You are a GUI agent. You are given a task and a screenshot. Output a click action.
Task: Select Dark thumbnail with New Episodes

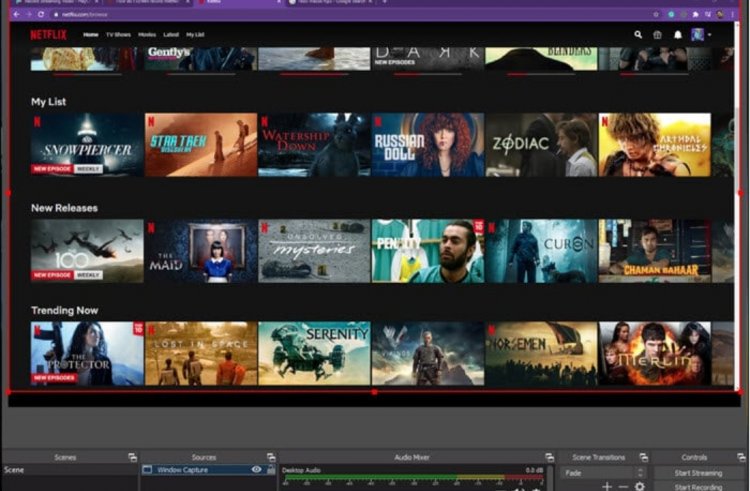[428, 58]
